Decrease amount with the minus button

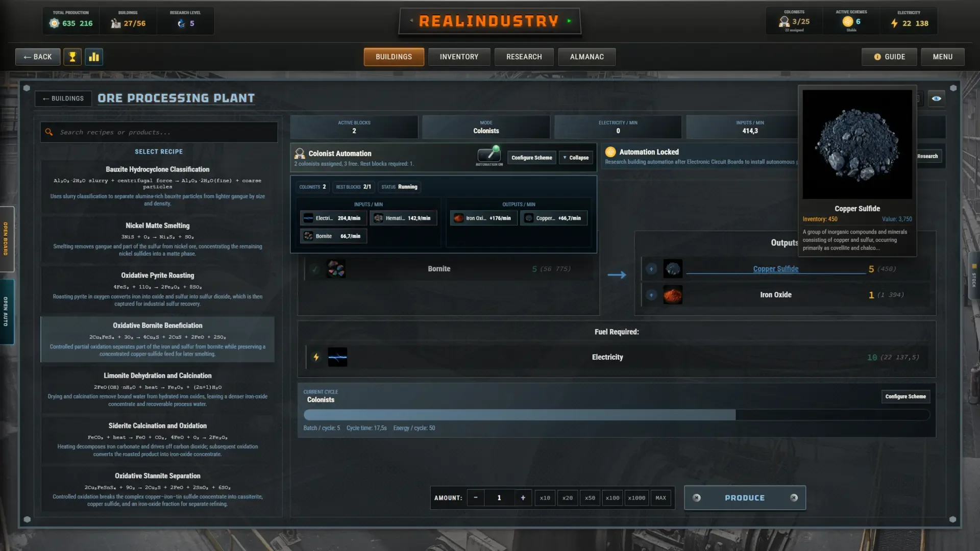pyautogui.click(x=475, y=497)
